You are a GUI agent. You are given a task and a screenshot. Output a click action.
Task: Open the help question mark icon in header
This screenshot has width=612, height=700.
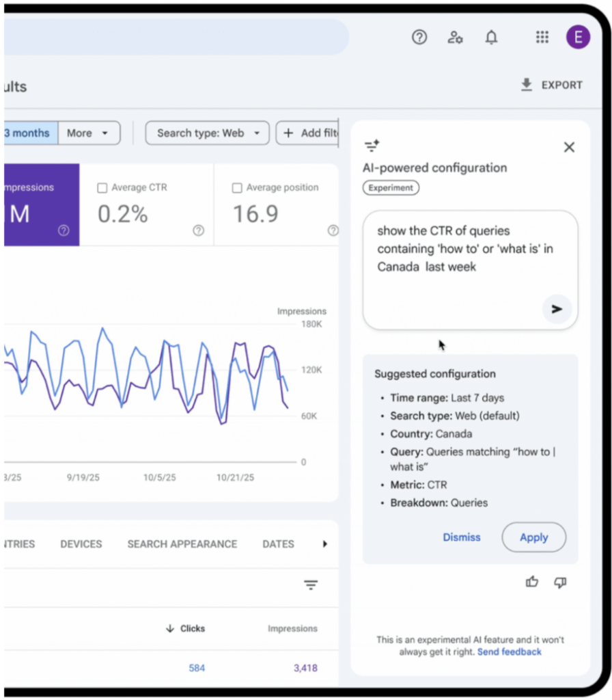coord(419,38)
